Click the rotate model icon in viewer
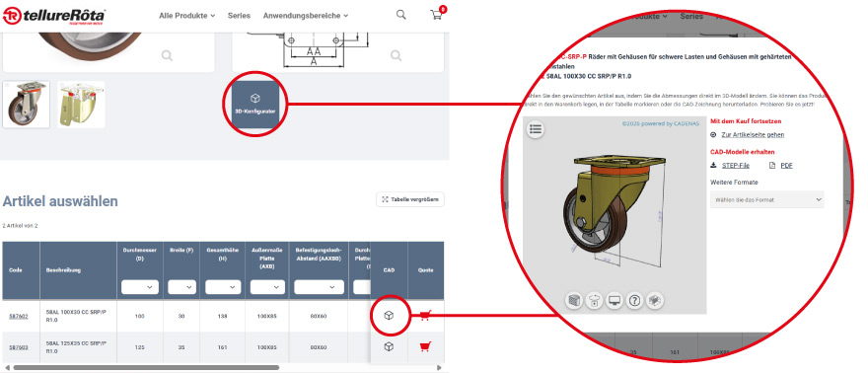The width and height of the screenshot is (868, 373). tap(594, 301)
